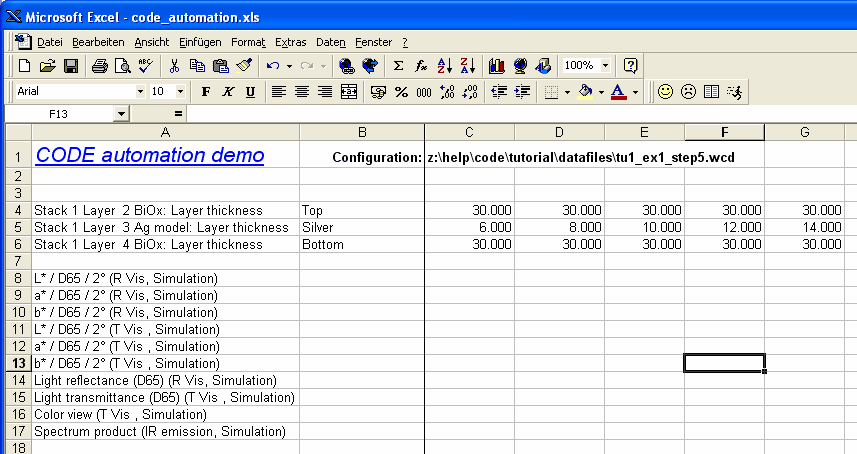The width and height of the screenshot is (857, 454).
Task: Click the smiley face icon
Action: [x=665, y=91]
